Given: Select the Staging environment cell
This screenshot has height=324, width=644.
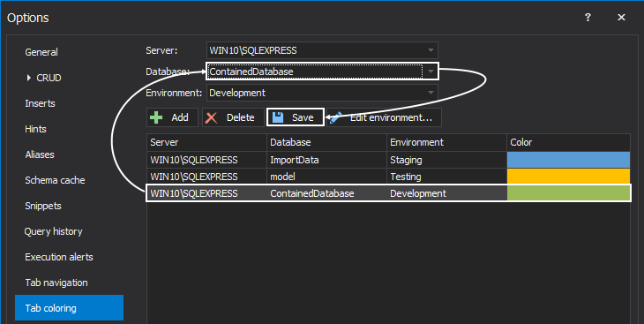Looking at the screenshot, I should pos(446,160).
